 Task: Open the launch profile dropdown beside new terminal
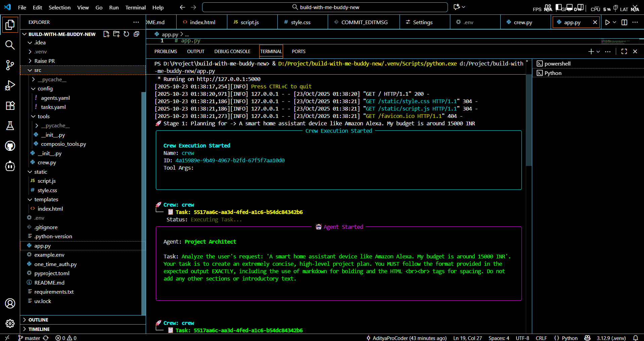[x=598, y=51]
